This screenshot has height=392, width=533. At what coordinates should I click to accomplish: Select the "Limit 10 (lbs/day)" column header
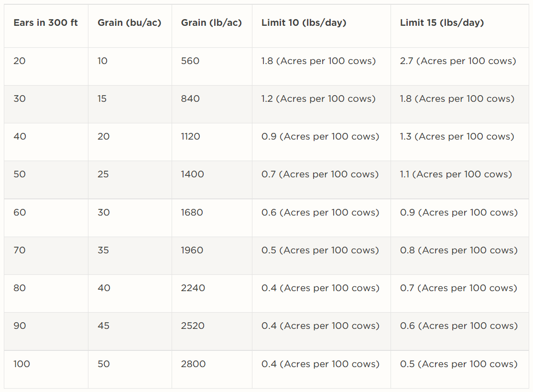click(x=304, y=23)
